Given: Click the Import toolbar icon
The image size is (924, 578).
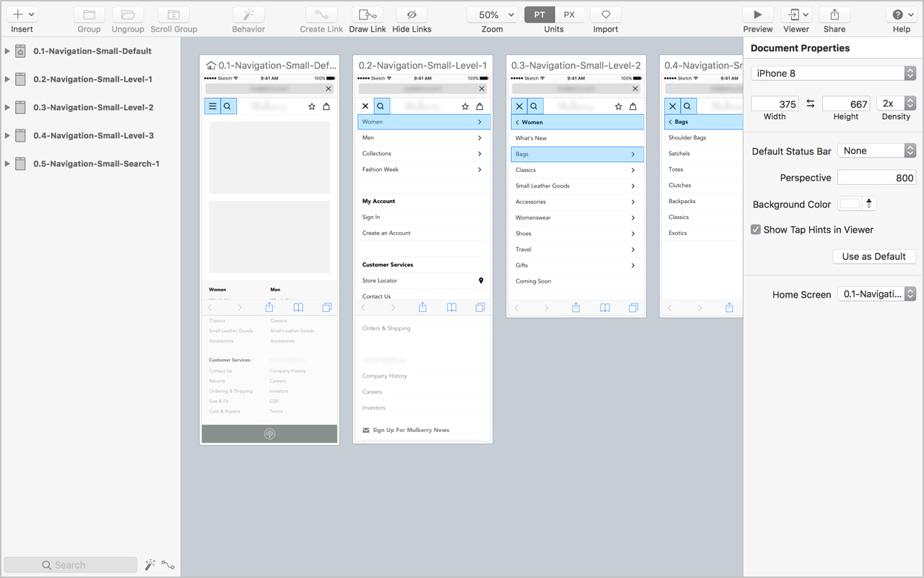Looking at the screenshot, I should click(606, 14).
